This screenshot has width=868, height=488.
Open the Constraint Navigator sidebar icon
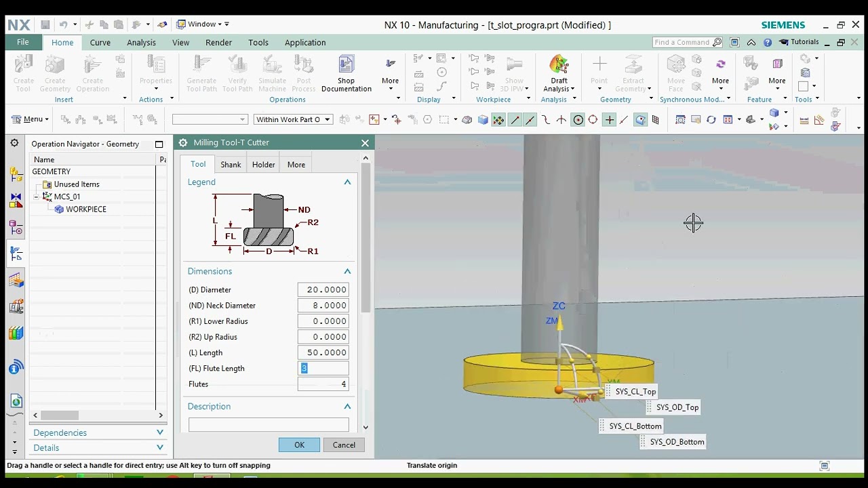click(16, 201)
